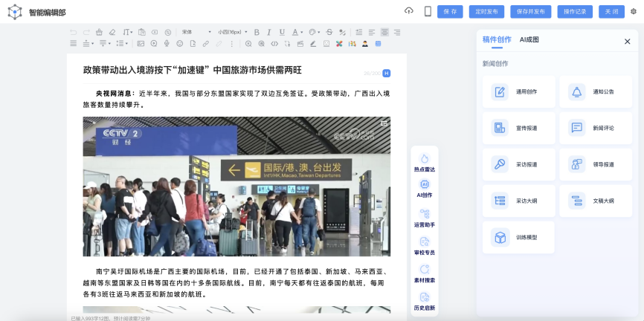Open the 审校专员 proofreading tool
The image size is (644, 321).
click(x=424, y=245)
